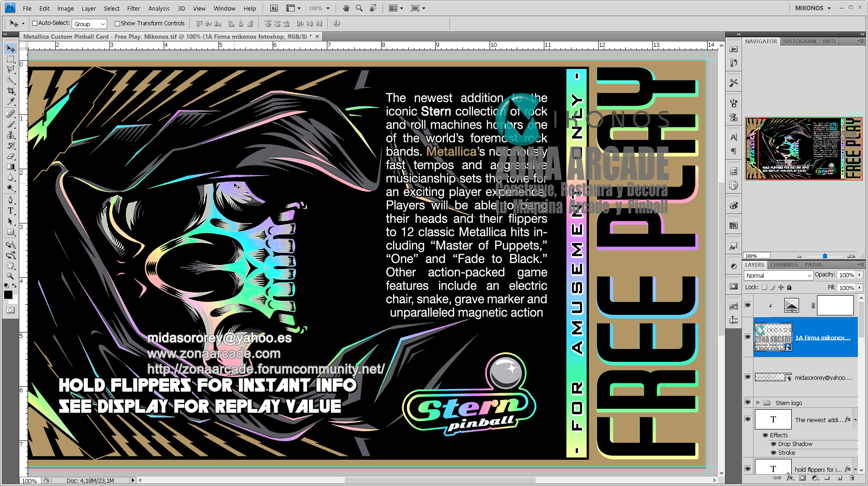Click the delete layer trash icon
Image resolution: width=868 pixels, height=486 pixels.
[852, 478]
